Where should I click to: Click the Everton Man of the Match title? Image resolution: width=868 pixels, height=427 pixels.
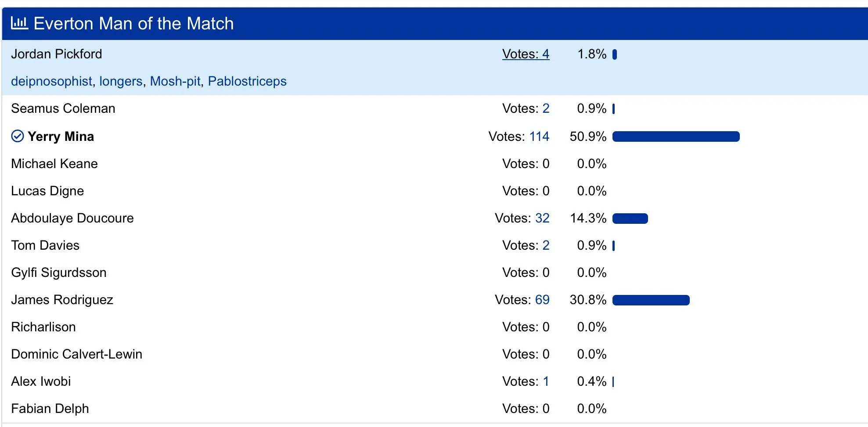[133, 23]
